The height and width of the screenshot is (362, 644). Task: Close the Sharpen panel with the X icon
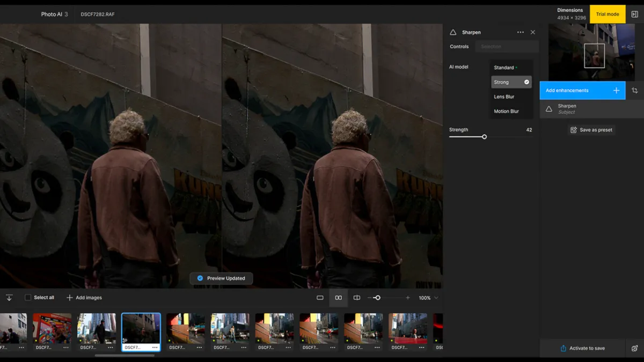[532, 32]
